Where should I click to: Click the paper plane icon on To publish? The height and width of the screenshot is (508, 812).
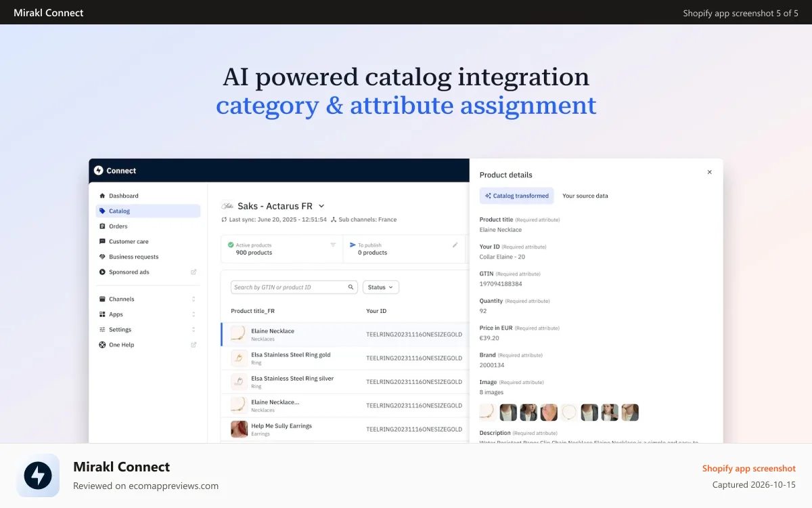[353, 245]
